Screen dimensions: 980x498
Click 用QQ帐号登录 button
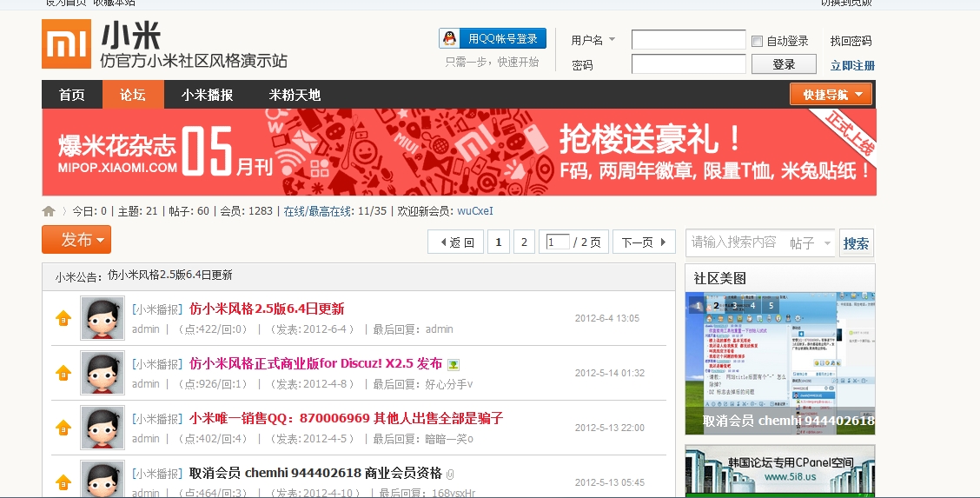[x=493, y=39]
